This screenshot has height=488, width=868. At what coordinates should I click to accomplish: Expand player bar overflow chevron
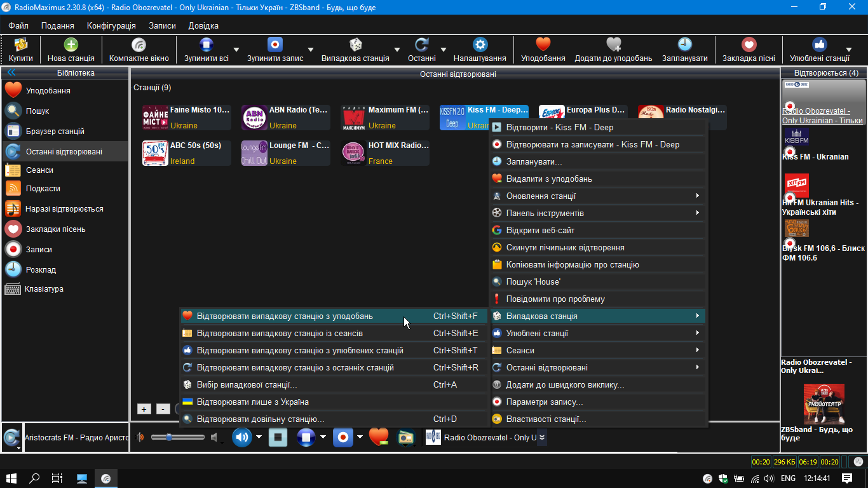point(542,437)
